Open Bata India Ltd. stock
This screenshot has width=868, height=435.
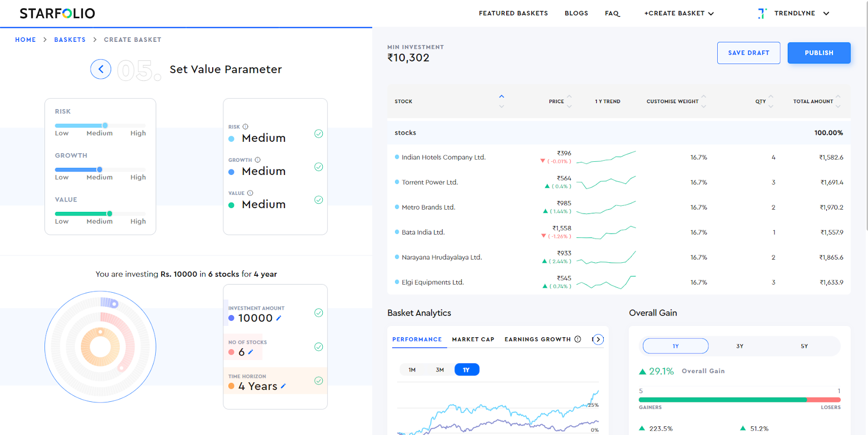(423, 232)
